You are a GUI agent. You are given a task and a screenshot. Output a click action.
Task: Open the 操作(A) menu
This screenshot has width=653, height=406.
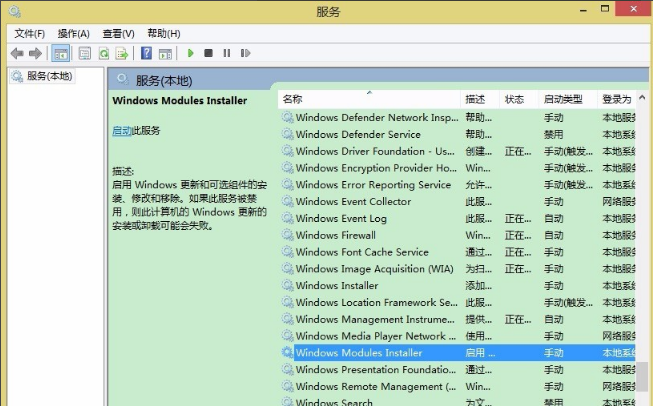click(73, 33)
